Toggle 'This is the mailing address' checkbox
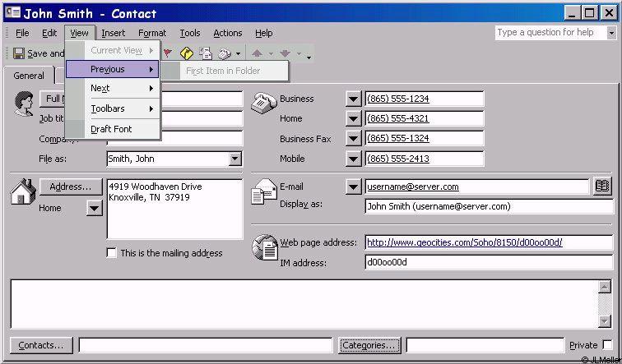Screen dimensions: 622x364 [111, 253]
